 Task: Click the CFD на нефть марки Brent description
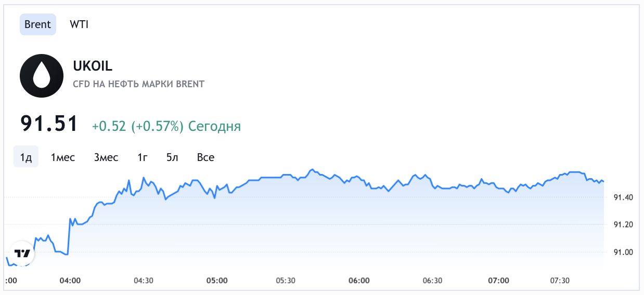(x=139, y=84)
